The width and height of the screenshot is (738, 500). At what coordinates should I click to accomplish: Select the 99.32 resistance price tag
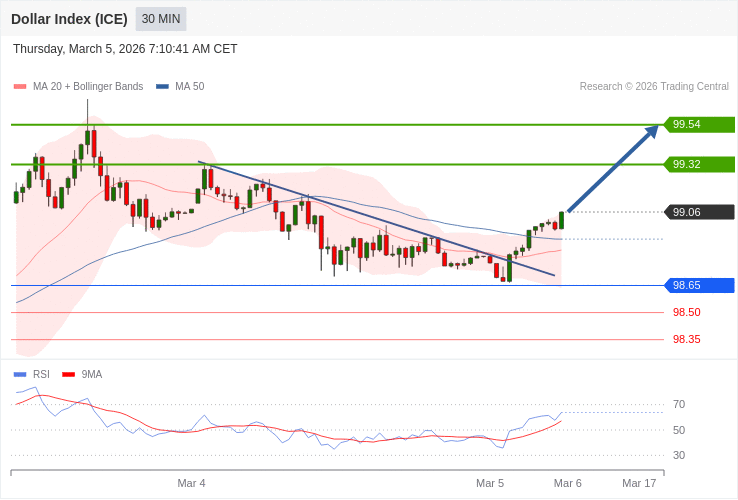pyautogui.click(x=699, y=164)
